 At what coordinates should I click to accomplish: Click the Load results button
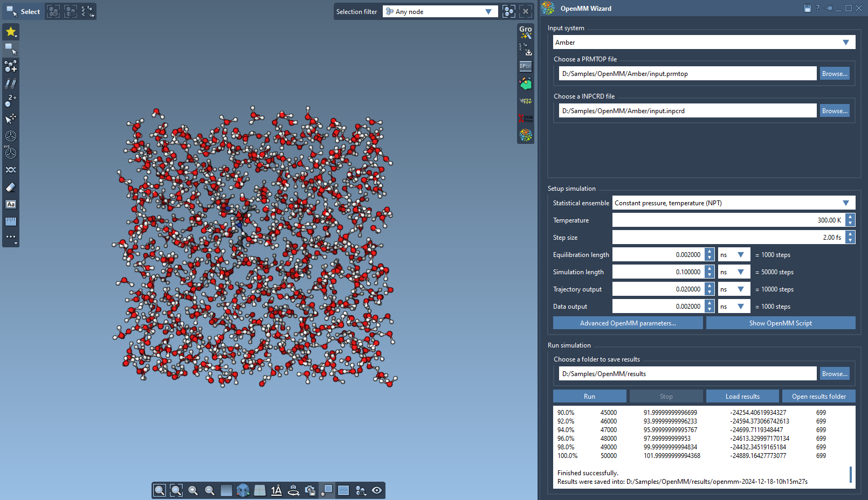(742, 397)
